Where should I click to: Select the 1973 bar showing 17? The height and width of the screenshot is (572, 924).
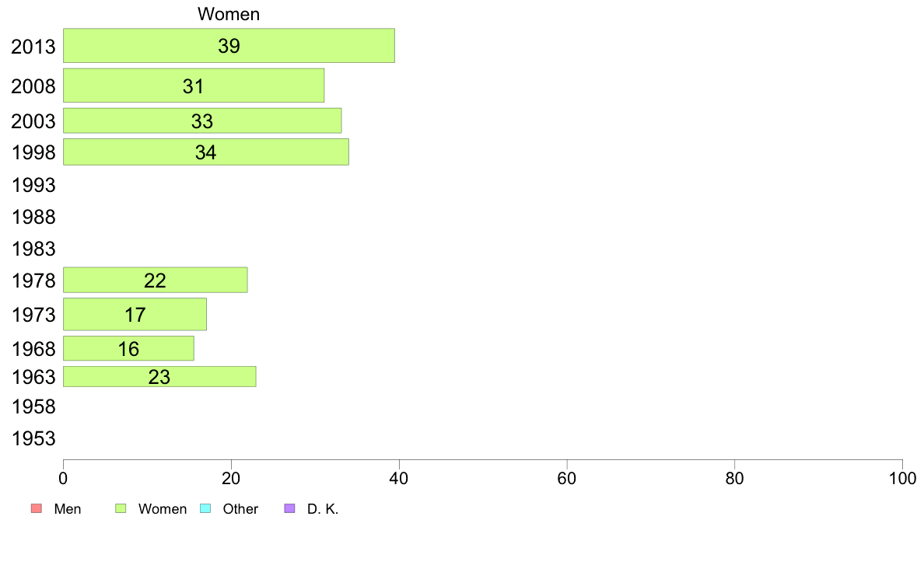(x=135, y=314)
